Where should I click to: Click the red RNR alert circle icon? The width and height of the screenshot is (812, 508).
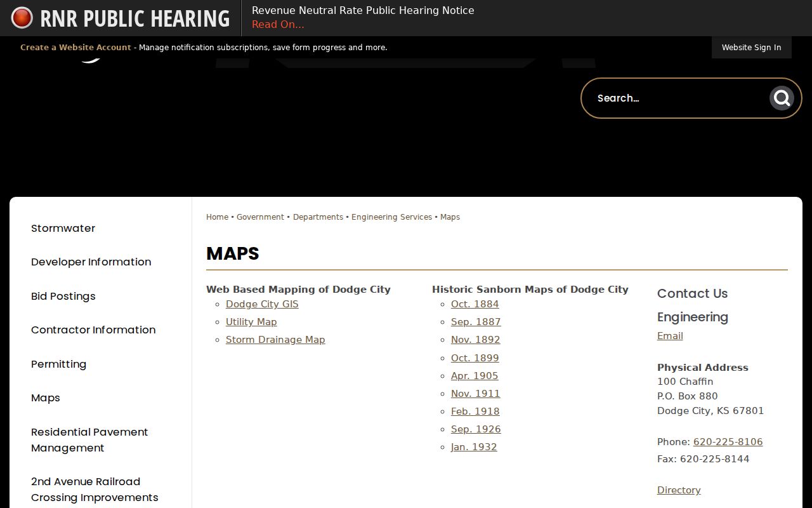tap(22, 18)
